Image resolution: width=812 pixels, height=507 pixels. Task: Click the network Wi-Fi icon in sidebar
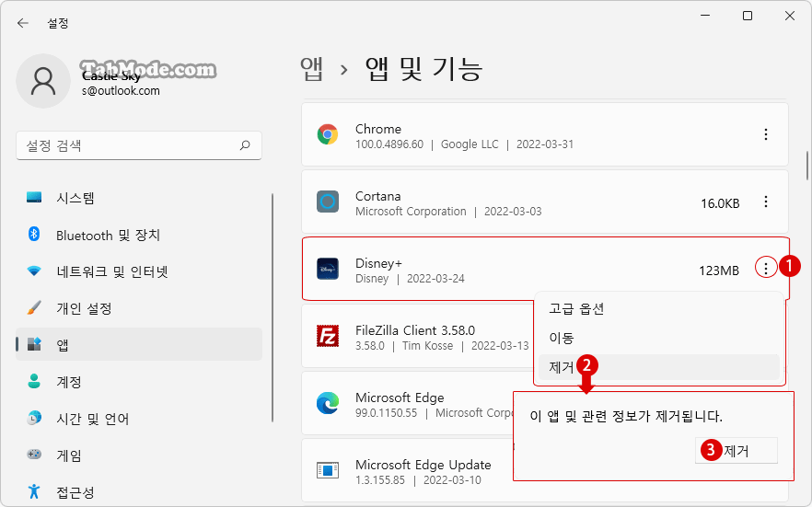click(34, 271)
